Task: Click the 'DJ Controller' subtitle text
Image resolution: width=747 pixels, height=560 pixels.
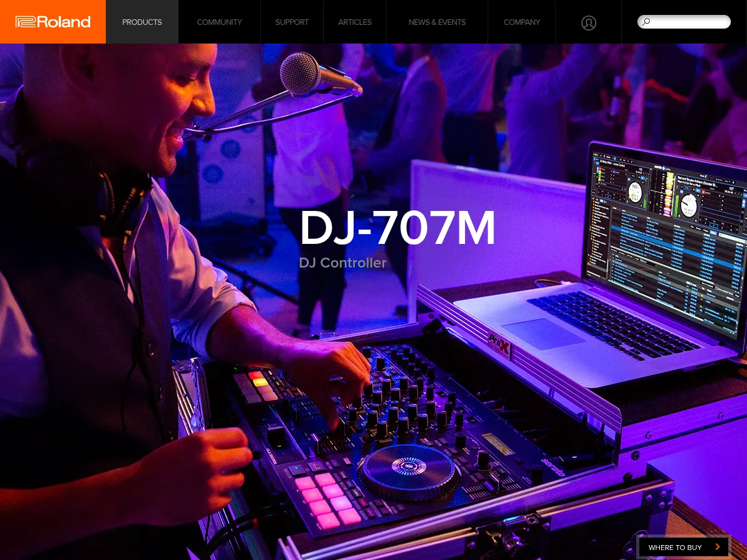Action: point(342,263)
